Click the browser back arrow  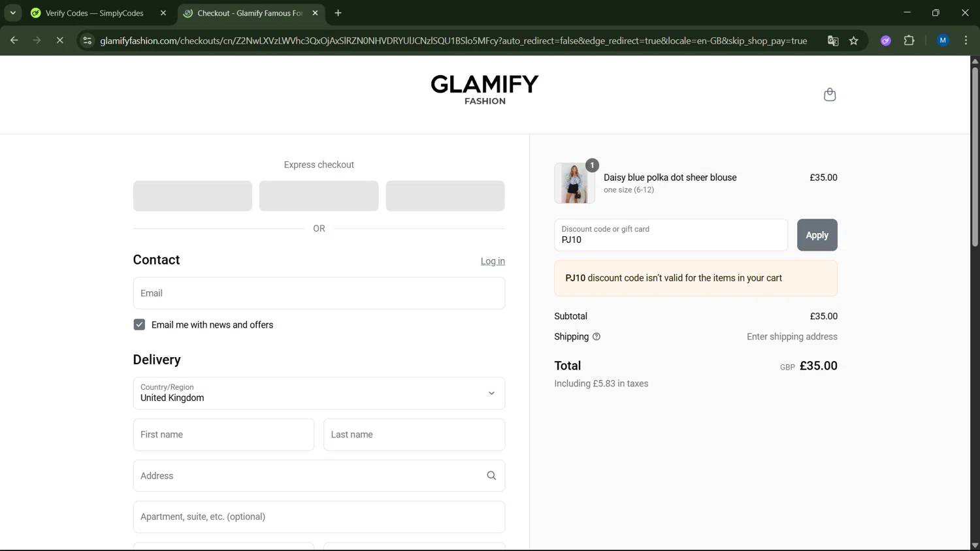(14, 40)
